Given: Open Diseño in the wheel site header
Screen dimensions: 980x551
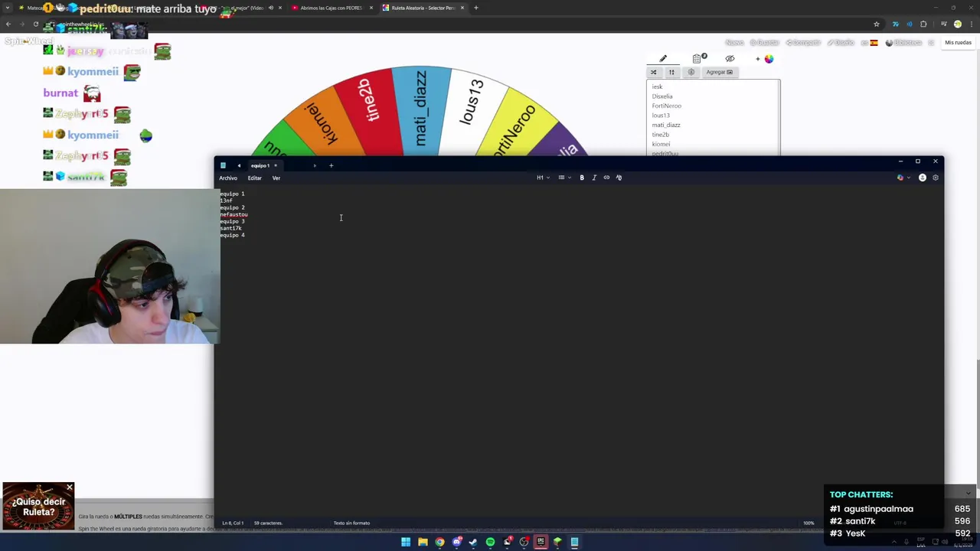Looking at the screenshot, I should [x=841, y=43].
